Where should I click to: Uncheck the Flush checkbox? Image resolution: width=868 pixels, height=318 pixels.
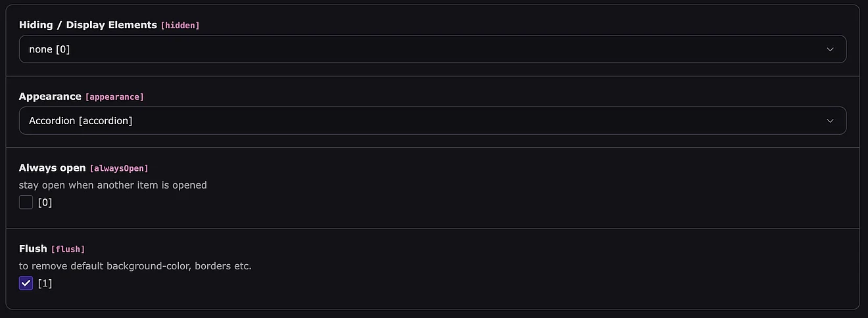coord(26,283)
